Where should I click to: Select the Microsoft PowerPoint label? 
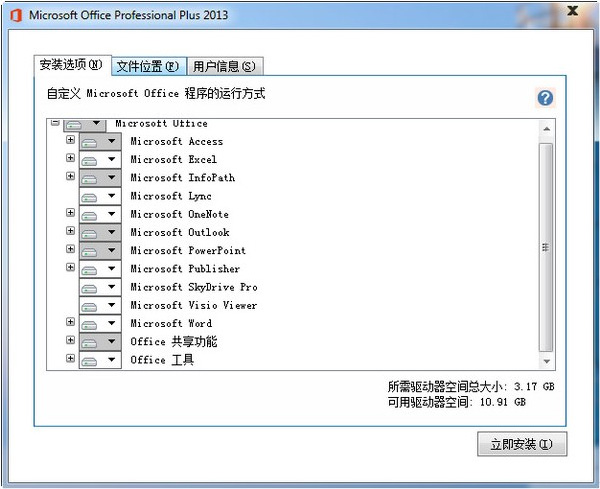coord(188,251)
